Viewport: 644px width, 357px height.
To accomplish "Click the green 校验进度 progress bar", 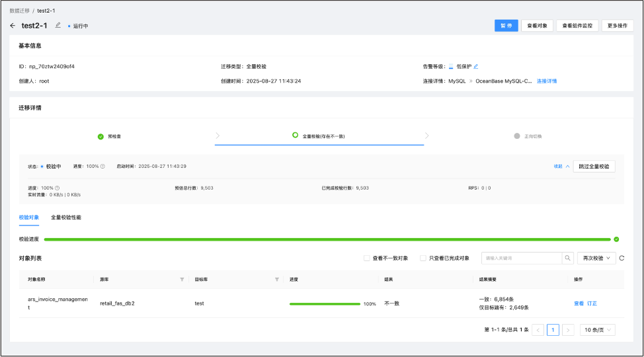I will click(327, 239).
